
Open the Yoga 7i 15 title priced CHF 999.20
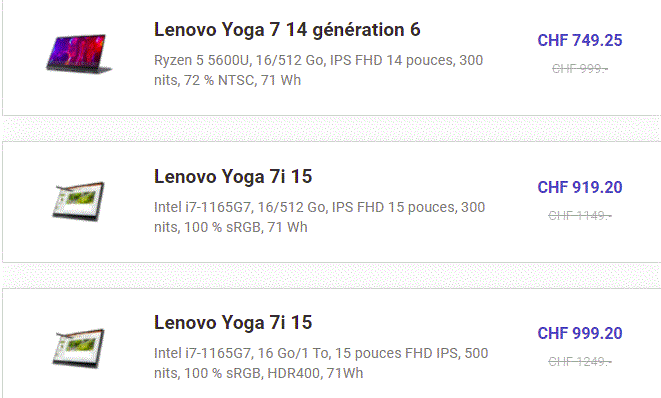[x=233, y=323]
